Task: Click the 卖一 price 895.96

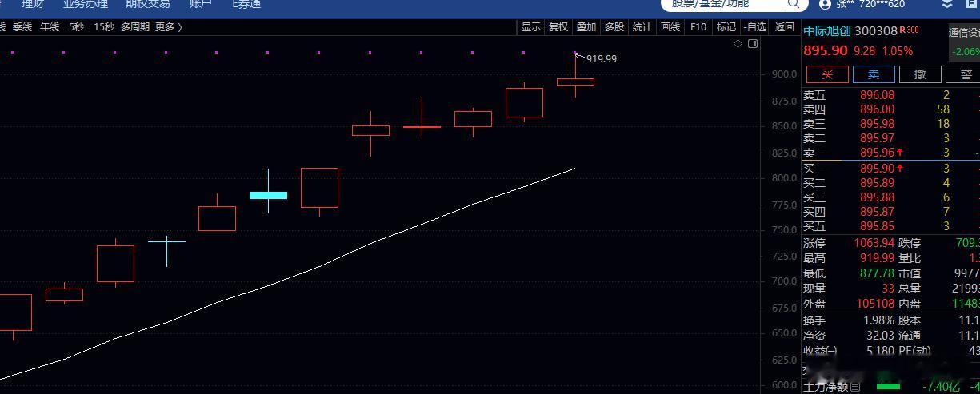Action: coord(877,153)
